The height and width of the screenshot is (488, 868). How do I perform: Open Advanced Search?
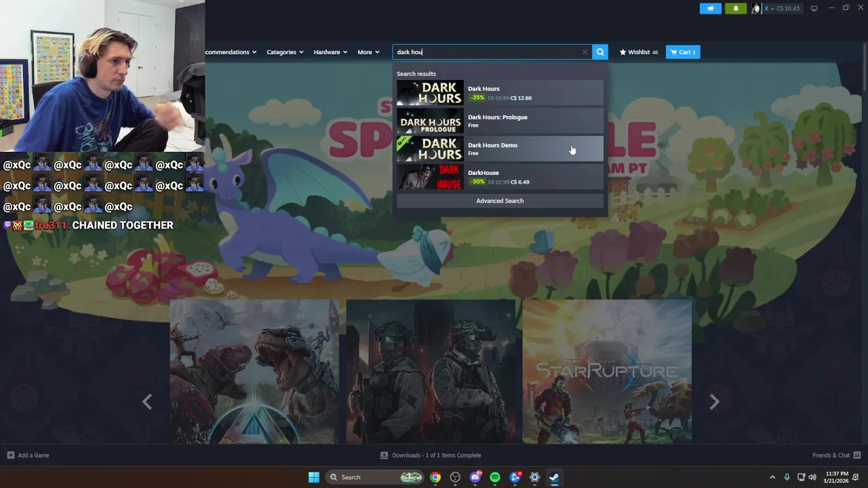[x=500, y=201]
